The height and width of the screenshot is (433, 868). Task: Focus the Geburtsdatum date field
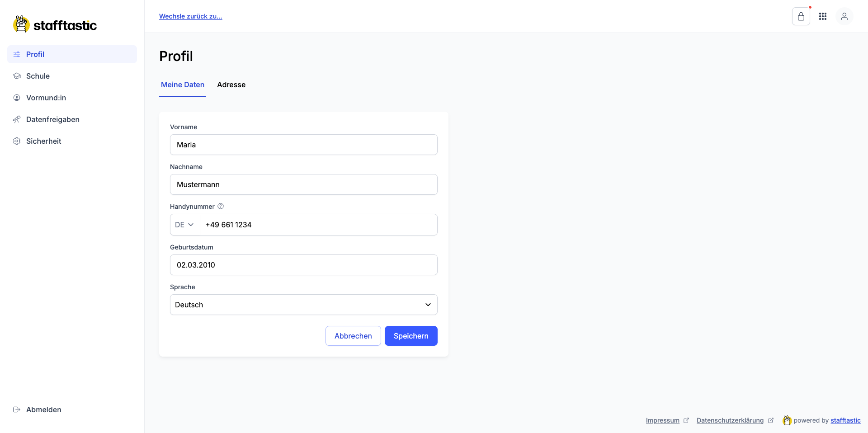click(x=303, y=265)
